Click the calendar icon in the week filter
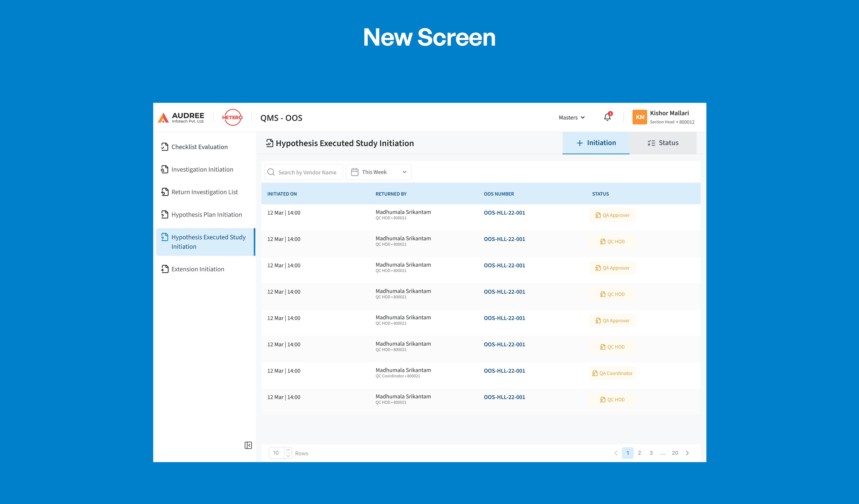This screenshot has height=504, width=859. click(355, 172)
